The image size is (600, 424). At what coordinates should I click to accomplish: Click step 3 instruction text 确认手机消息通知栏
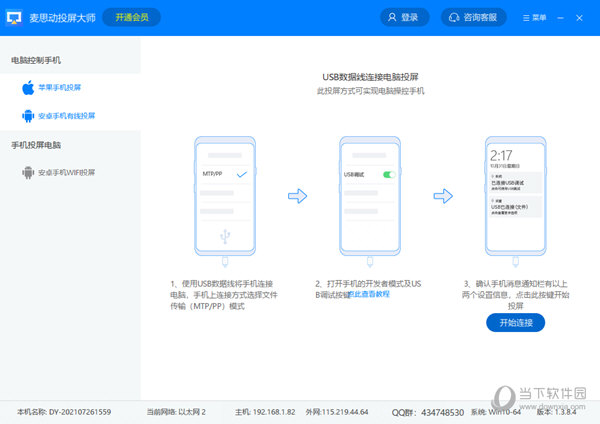pos(515,295)
